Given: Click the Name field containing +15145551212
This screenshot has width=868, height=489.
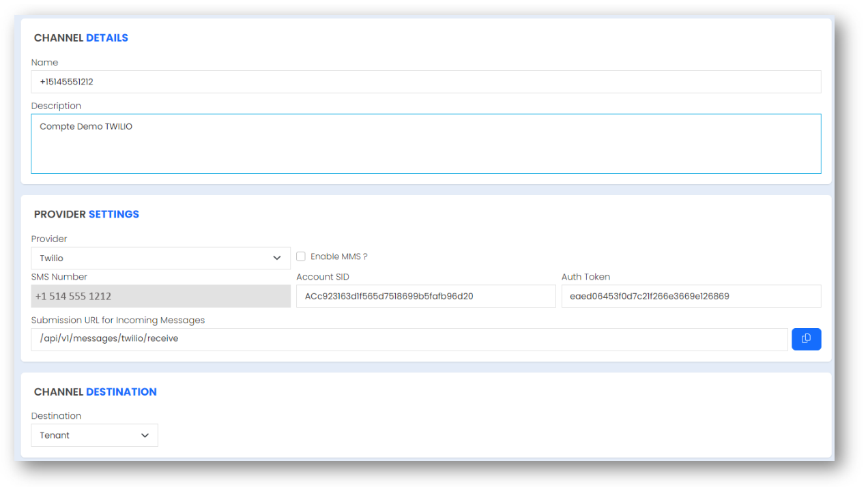Looking at the screenshot, I should click(426, 82).
